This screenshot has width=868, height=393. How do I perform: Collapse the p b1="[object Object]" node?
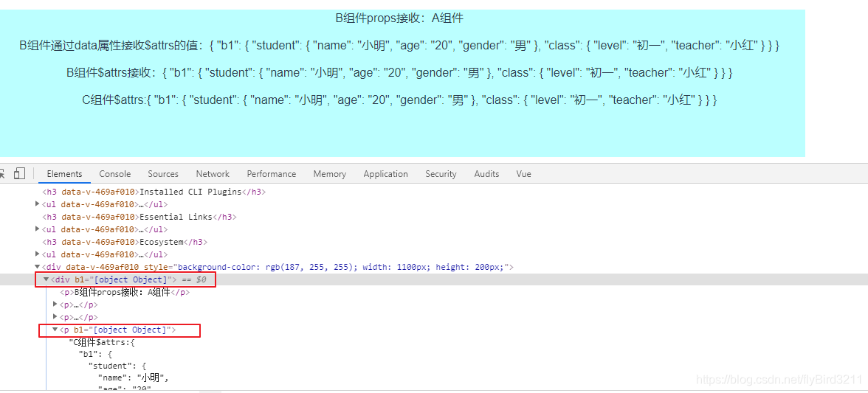tap(55, 330)
